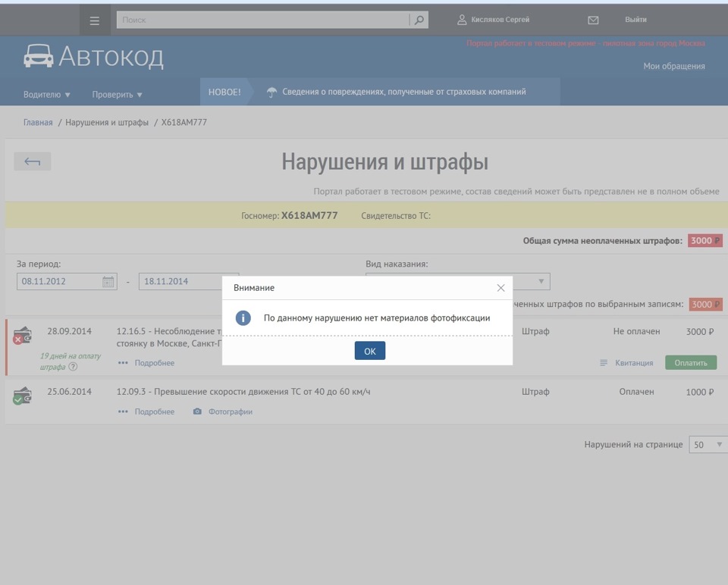This screenshot has height=585, width=728.
Task: Expand the Водителю menu
Action: [47, 95]
